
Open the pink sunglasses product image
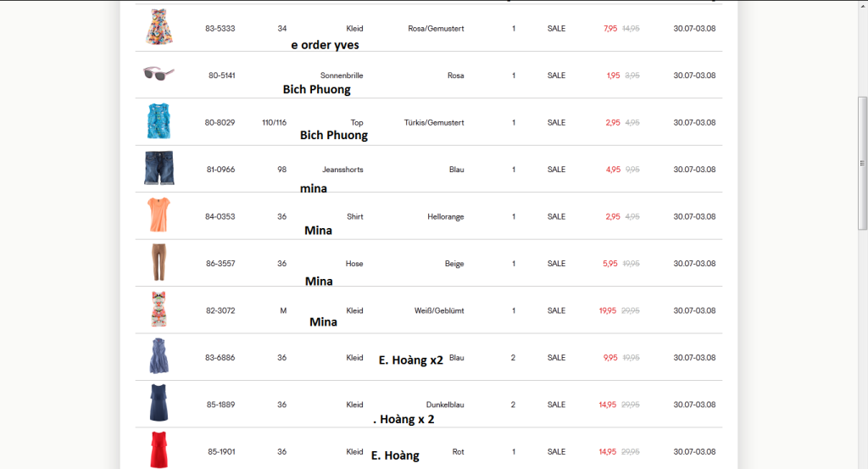point(159,74)
